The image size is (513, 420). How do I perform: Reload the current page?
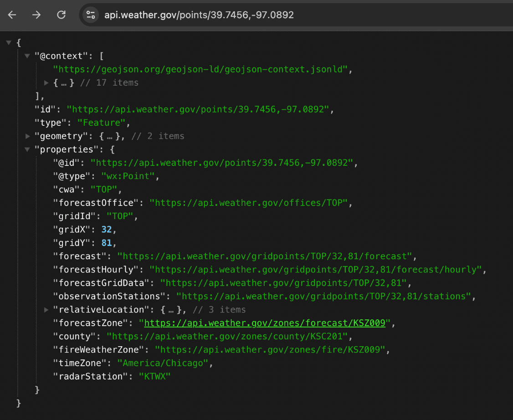pos(61,15)
